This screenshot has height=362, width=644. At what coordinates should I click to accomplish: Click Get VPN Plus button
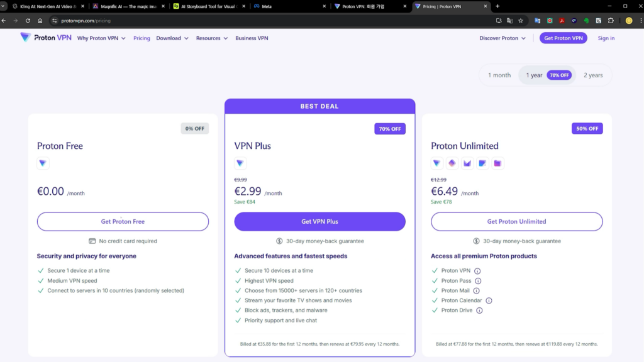[319, 222]
